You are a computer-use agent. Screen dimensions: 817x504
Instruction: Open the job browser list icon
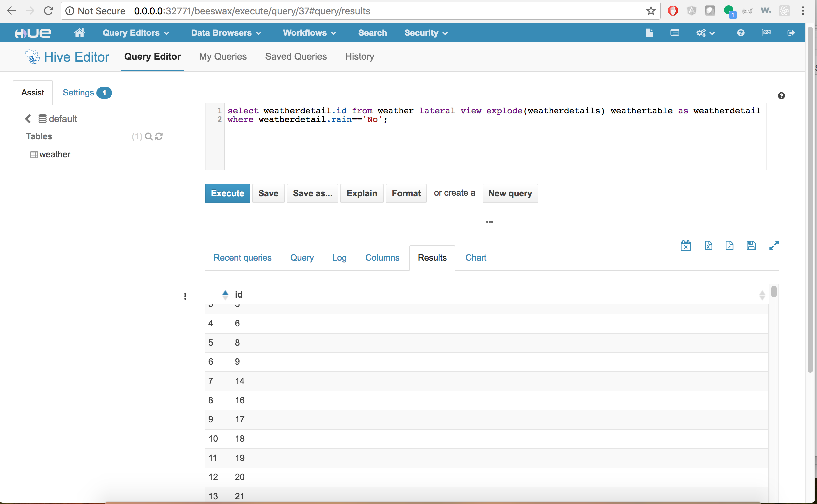coord(675,33)
